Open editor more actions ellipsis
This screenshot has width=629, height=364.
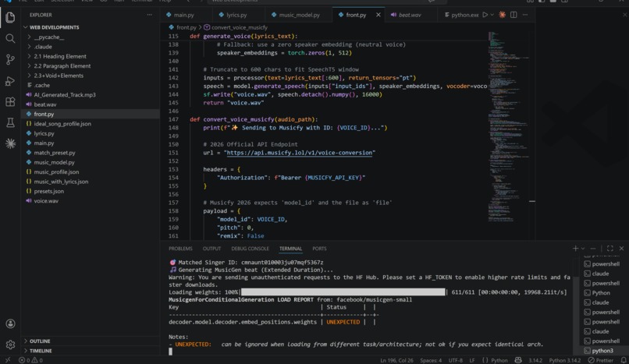525,15
